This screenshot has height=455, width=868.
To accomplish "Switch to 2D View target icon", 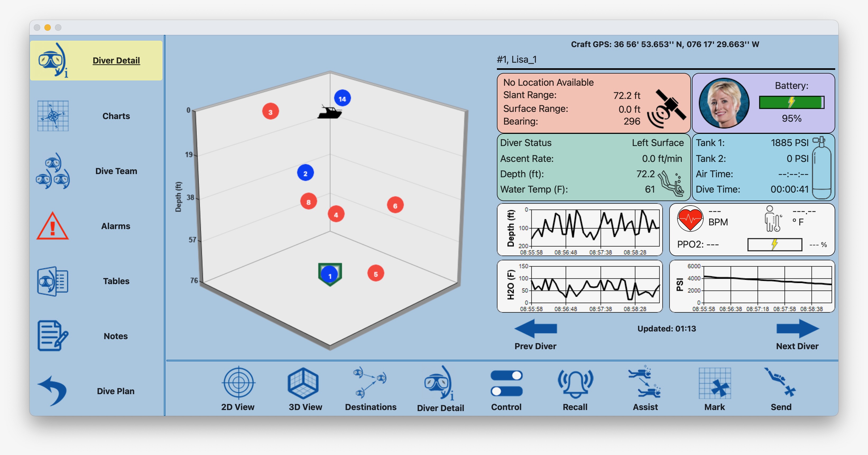I will tap(238, 383).
